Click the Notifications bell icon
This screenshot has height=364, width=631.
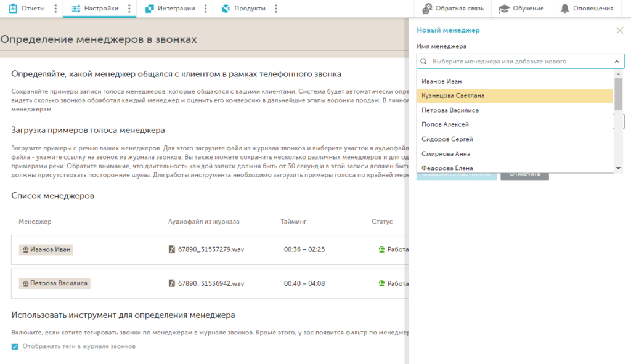pos(565,9)
